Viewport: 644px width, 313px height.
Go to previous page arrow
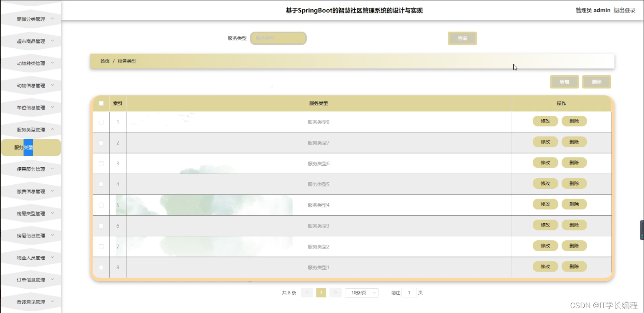[x=307, y=293]
